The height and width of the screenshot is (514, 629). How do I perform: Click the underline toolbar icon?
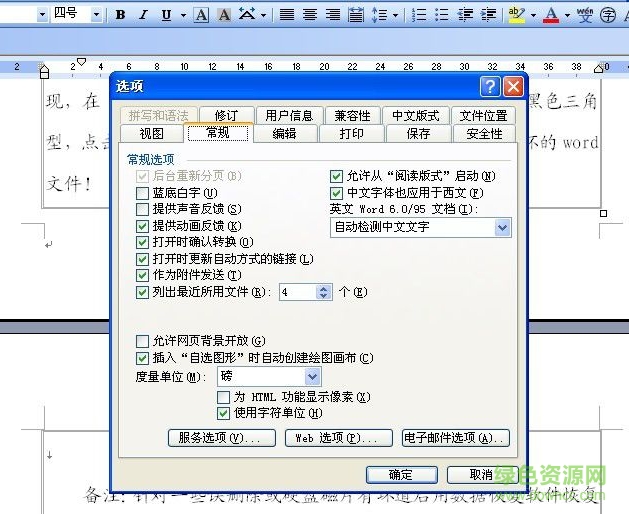tap(166, 15)
